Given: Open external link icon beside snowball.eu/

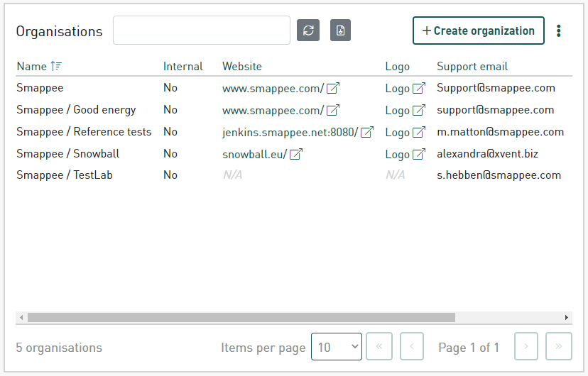Looking at the screenshot, I should coord(296,154).
